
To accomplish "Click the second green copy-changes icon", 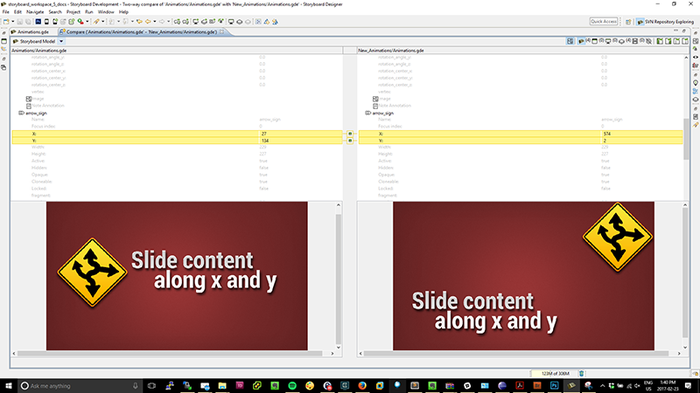I will [x=668, y=41].
